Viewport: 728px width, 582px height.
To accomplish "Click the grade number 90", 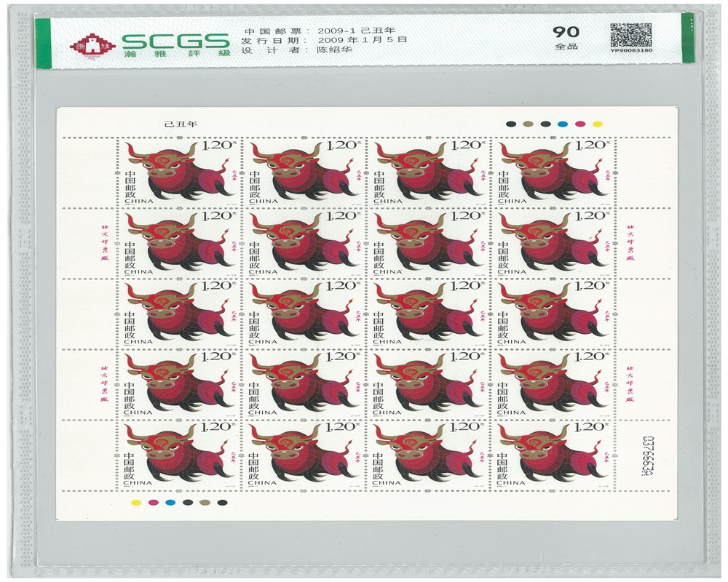I will 561,31.
